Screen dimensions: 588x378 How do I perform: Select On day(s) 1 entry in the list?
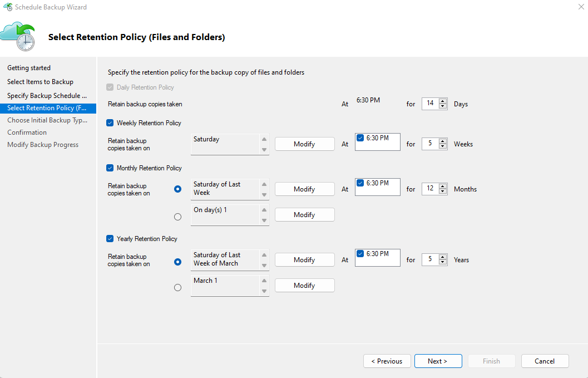click(x=210, y=210)
